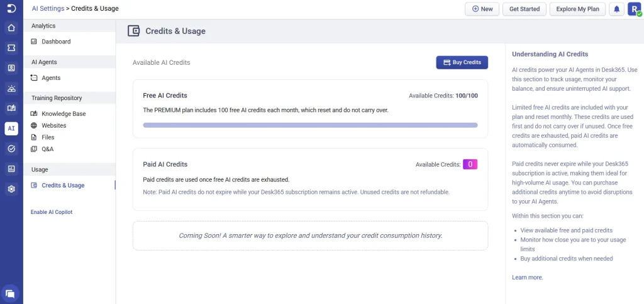Select Websites in Training Repository
Image resolution: width=644 pixels, height=304 pixels.
[53, 125]
